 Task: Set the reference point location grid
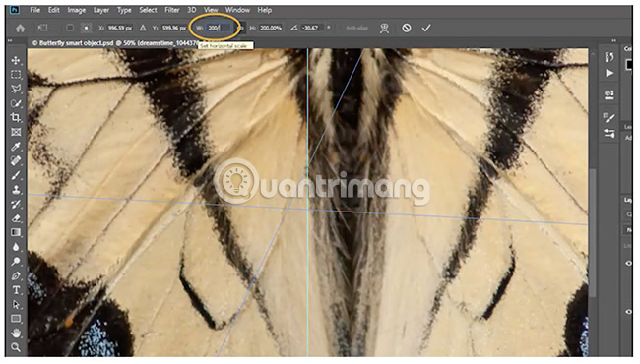point(86,29)
